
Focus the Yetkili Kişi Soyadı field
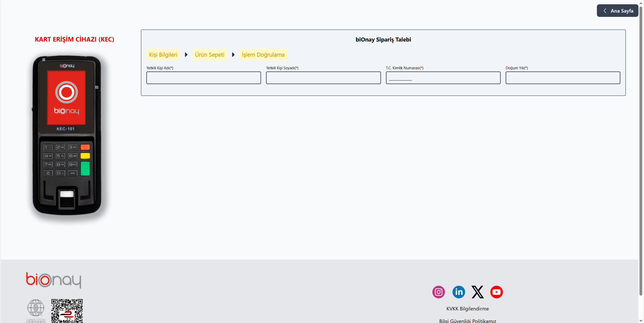pos(323,78)
